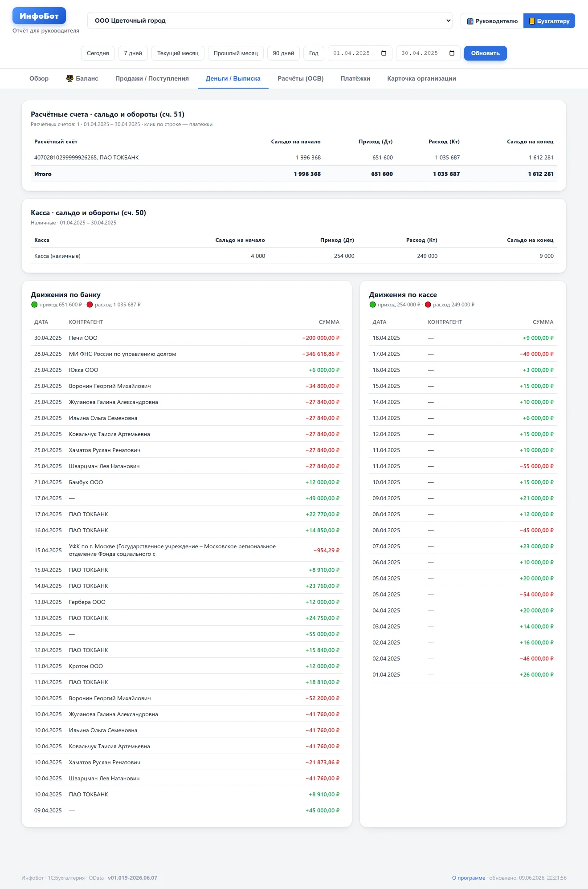Open the Расчёты (ОСВ) tab
Viewport: 588px width, 889px height.
(301, 78)
